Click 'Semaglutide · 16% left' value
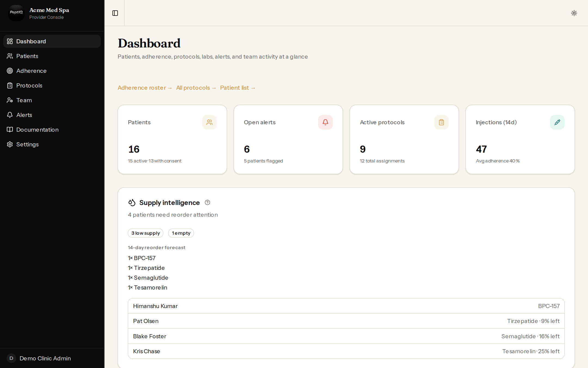This screenshot has height=368, width=588. point(530,336)
